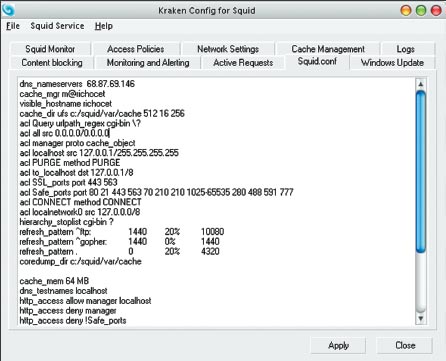Open the Help menu
The height and width of the screenshot is (361, 446).
(x=104, y=26)
